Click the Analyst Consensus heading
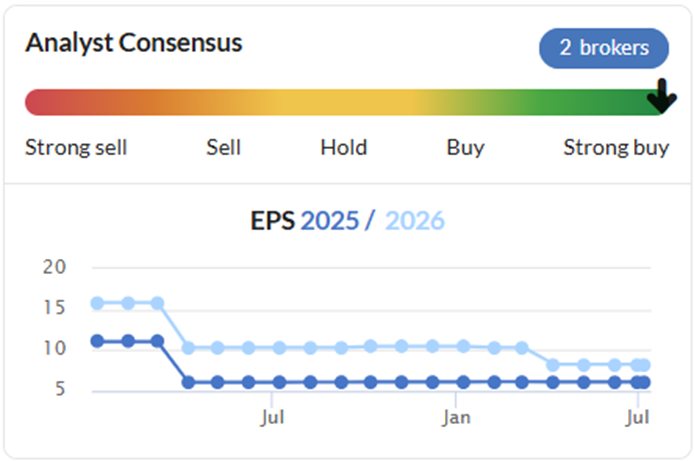 [134, 43]
